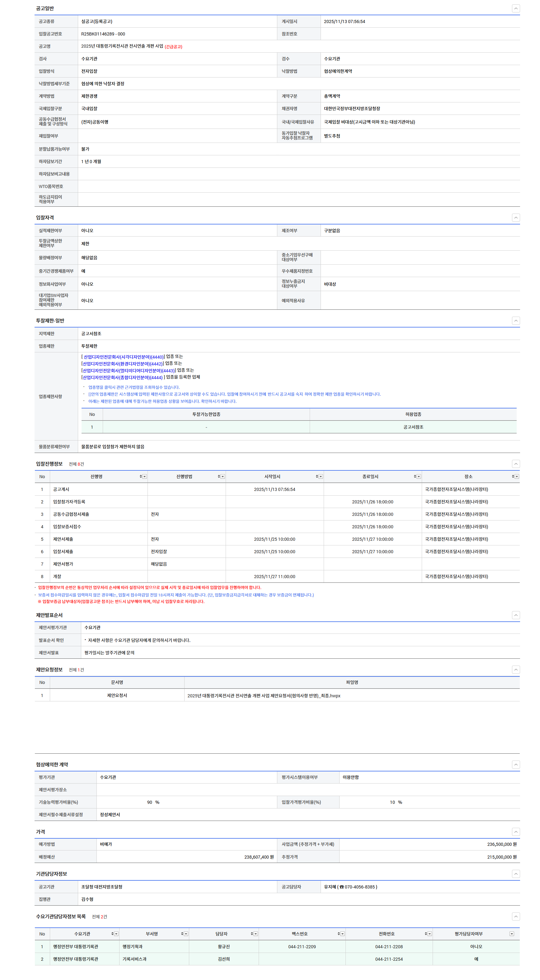The image size is (540, 980).
Task: Open the 산업디자인전문회사(시각디자인분야)(4440) link
Action: 123,357
